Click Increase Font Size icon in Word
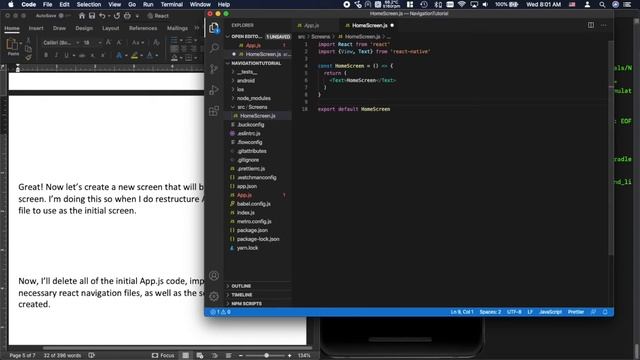Screen dimensions: 640x360 109,42
